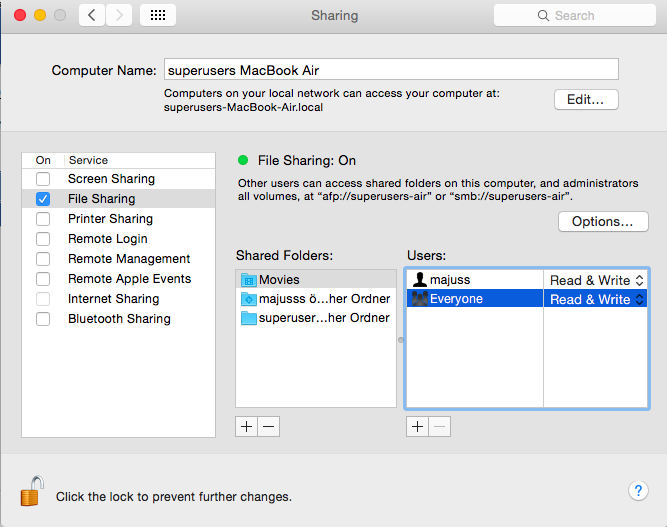The width and height of the screenshot is (667, 527).
Task: Select the Screen Sharing service row
Action: click(x=119, y=179)
